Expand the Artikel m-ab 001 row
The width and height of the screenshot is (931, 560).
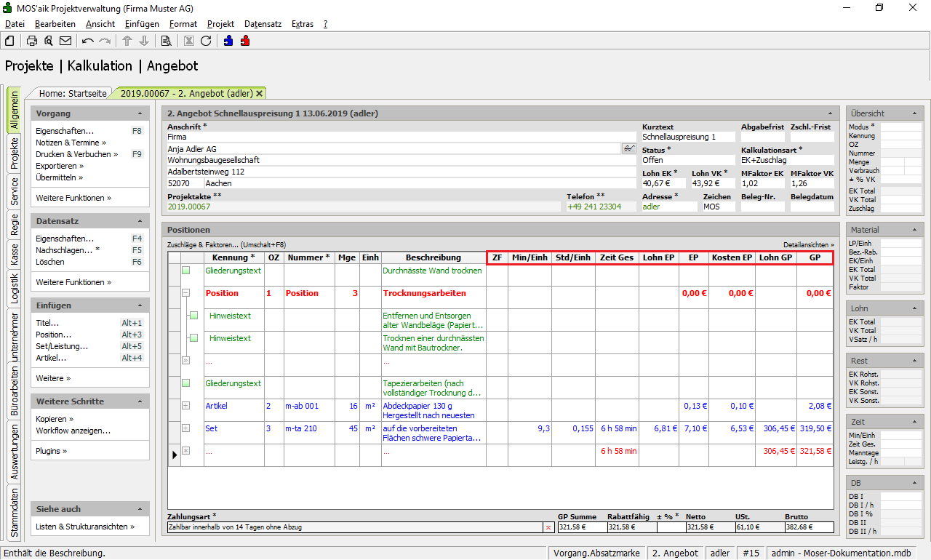coord(185,406)
